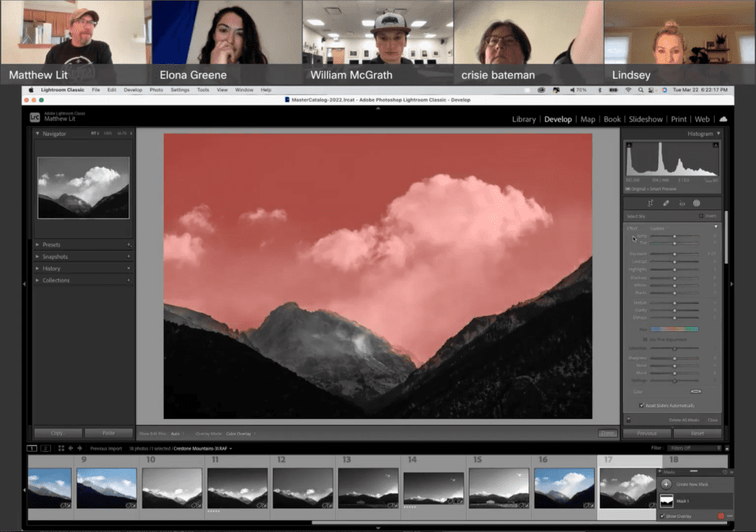Select the Crop tool icon
756x532 pixels.
650,203
